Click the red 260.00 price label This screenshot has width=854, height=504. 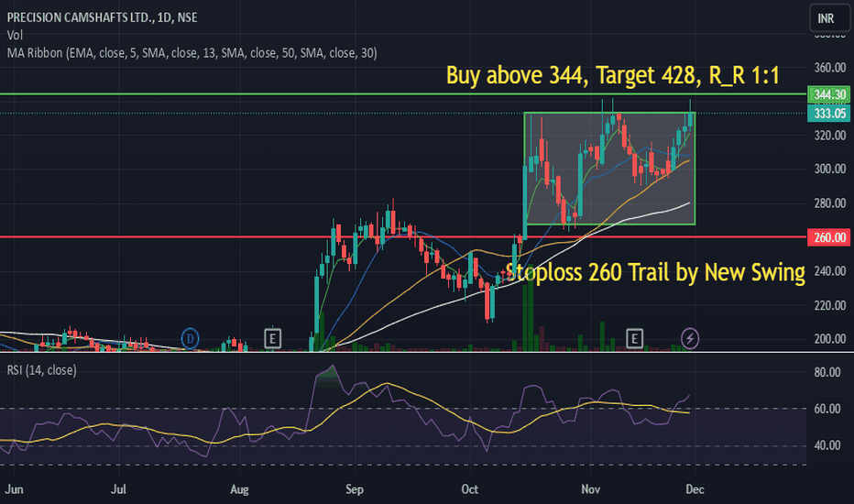coord(828,237)
